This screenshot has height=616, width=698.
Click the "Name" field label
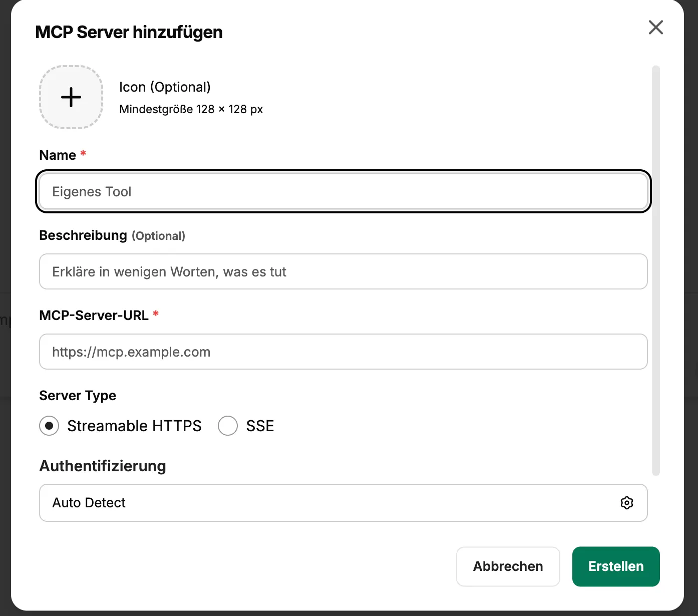[x=58, y=155]
